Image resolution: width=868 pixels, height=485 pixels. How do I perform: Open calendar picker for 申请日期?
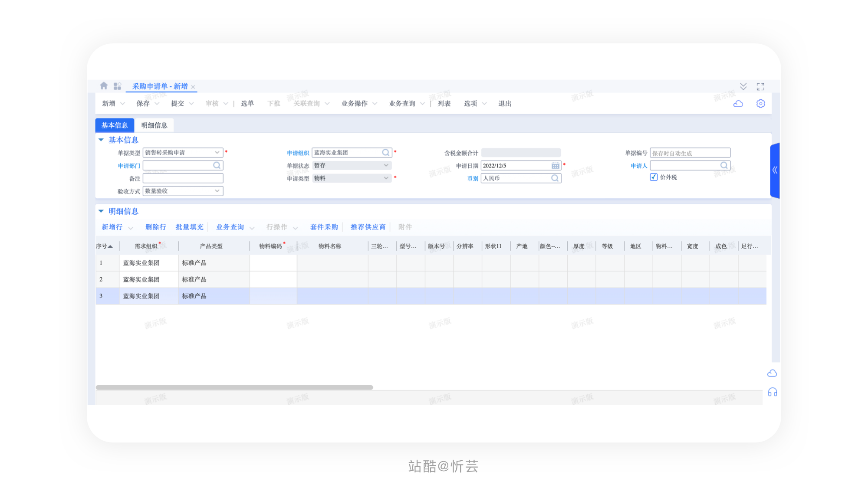tap(555, 166)
